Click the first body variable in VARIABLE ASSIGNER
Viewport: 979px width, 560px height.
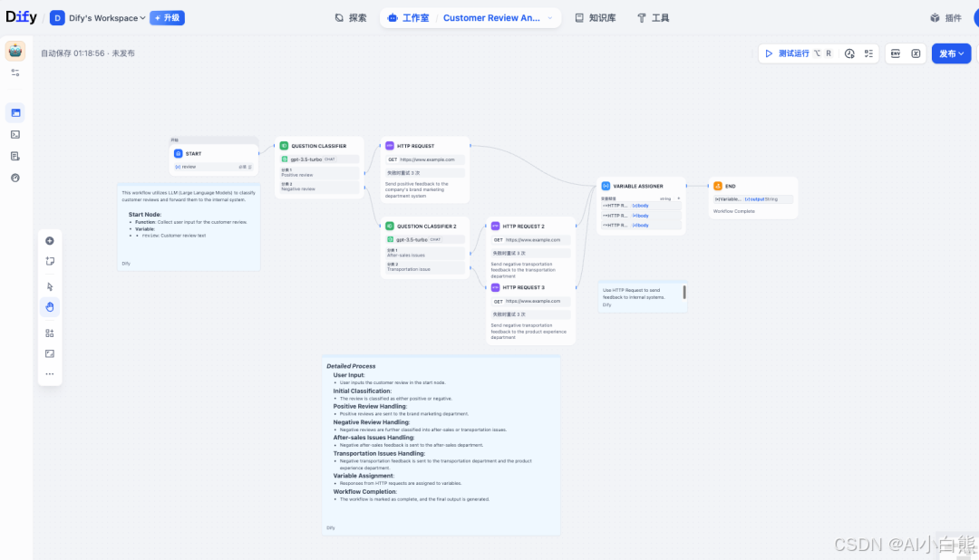click(x=641, y=206)
